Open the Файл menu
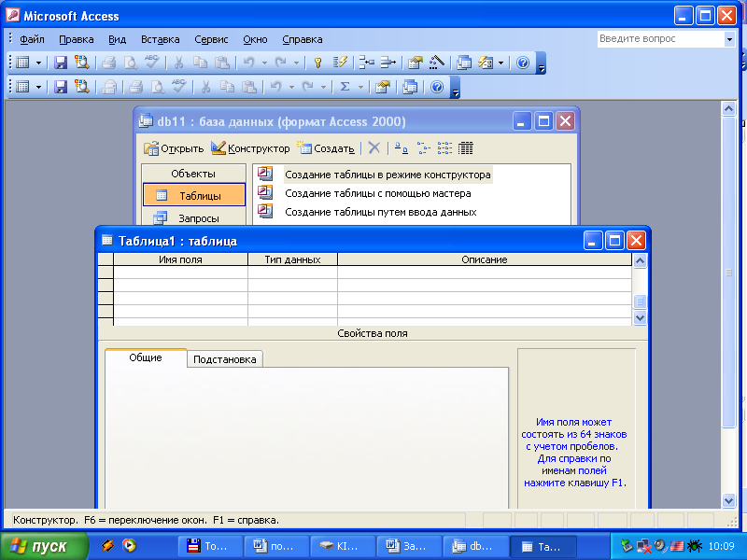The image size is (747, 560). point(32,39)
